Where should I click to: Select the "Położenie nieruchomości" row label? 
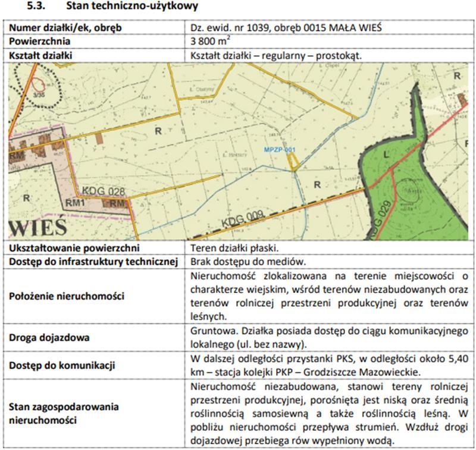(67, 296)
